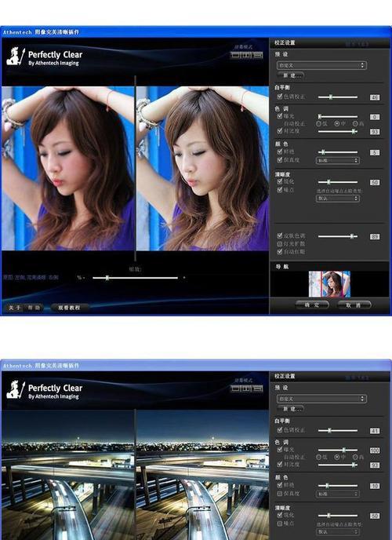Click Perfectly Clear knight logo in portrait window
Screen dimensions: 392x540
coord(16,57)
